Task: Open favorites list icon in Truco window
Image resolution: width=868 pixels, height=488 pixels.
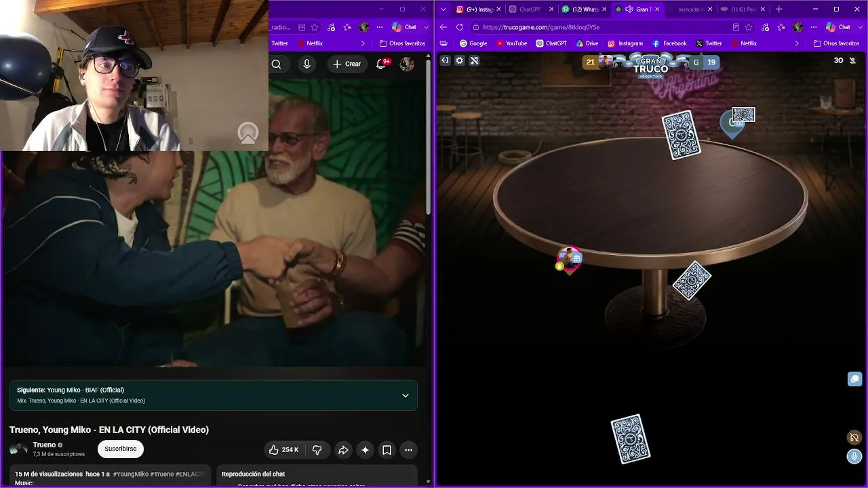Action: [781, 27]
